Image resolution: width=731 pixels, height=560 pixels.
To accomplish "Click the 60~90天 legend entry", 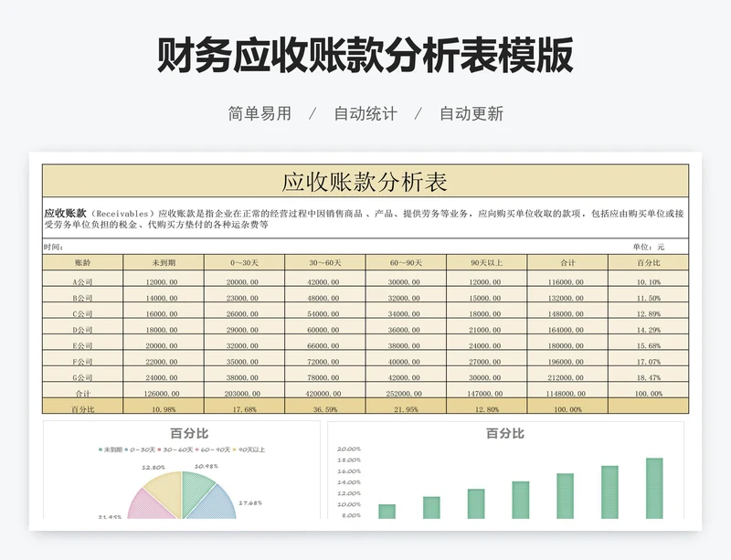I will point(213,449).
